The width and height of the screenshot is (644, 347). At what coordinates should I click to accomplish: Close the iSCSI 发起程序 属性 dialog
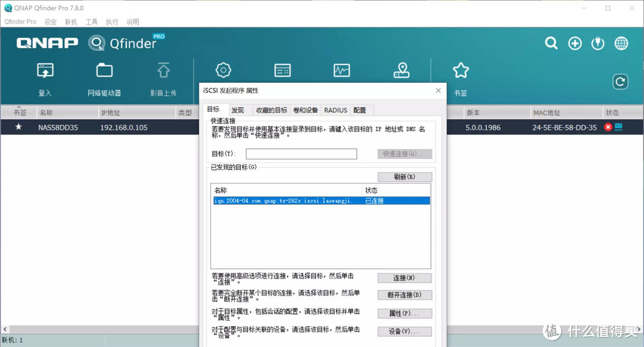point(438,91)
